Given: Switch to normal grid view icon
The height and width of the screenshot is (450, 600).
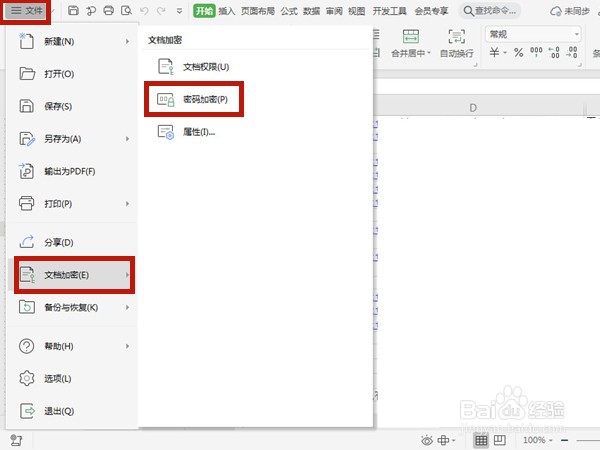Looking at the screenshot, I should (481, 440).
